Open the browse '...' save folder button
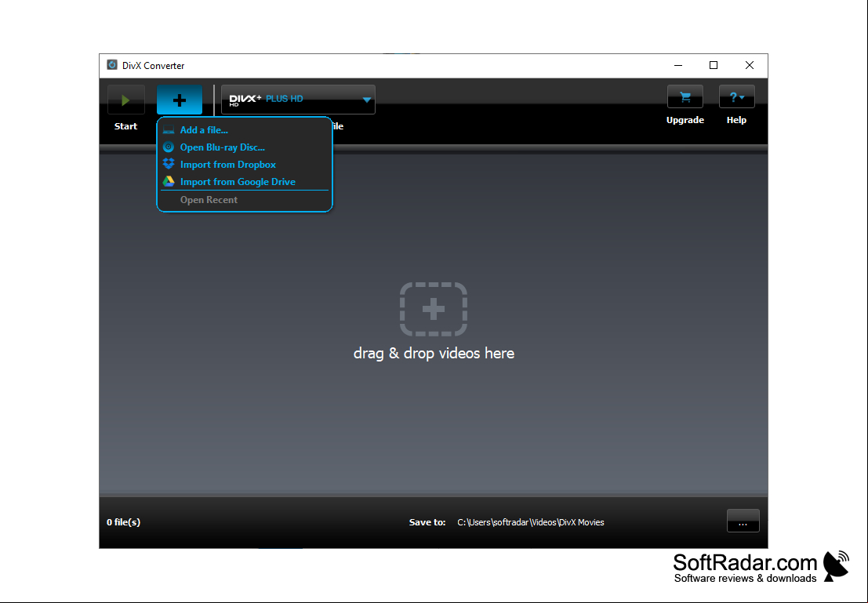 [743, 521]
